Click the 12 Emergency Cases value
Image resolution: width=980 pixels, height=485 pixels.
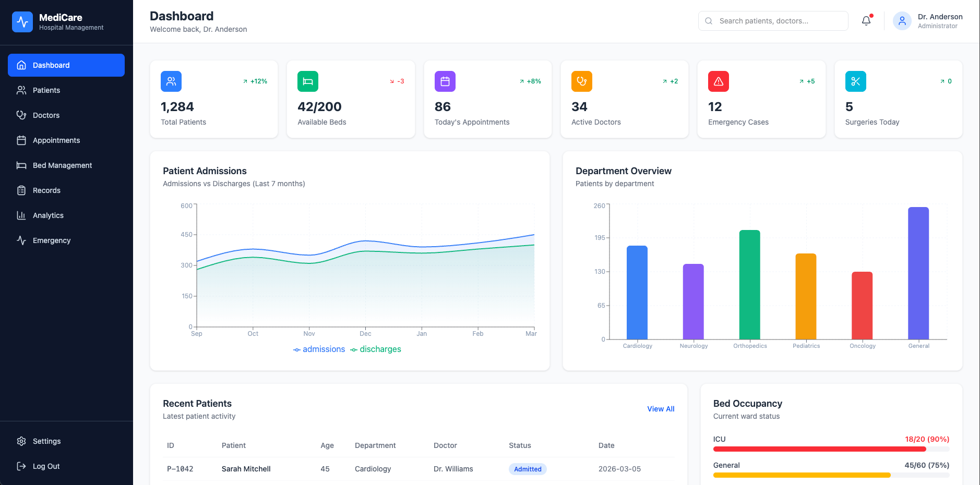click(715, 107)
